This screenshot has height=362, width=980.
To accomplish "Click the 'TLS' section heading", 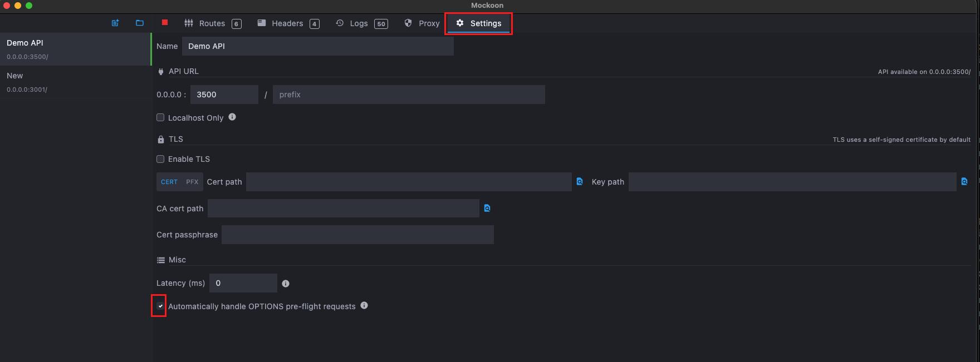I will (176, 139).
